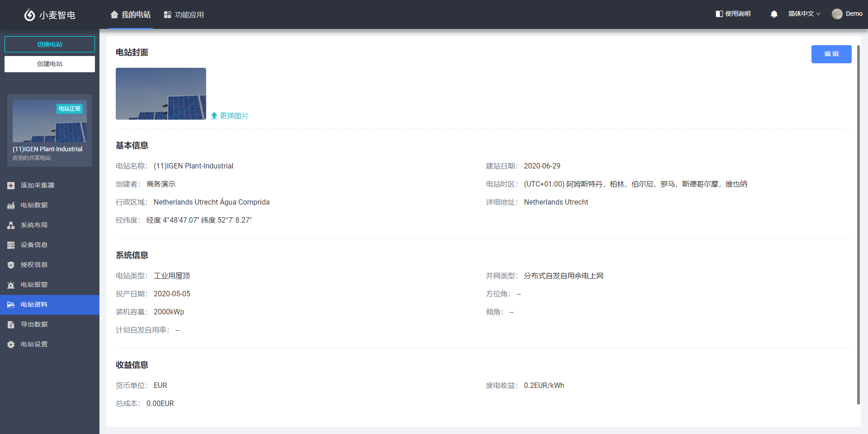Open the Demo user account menu
The width and height of the screenshot is (868, 434).
pos(847,14)
